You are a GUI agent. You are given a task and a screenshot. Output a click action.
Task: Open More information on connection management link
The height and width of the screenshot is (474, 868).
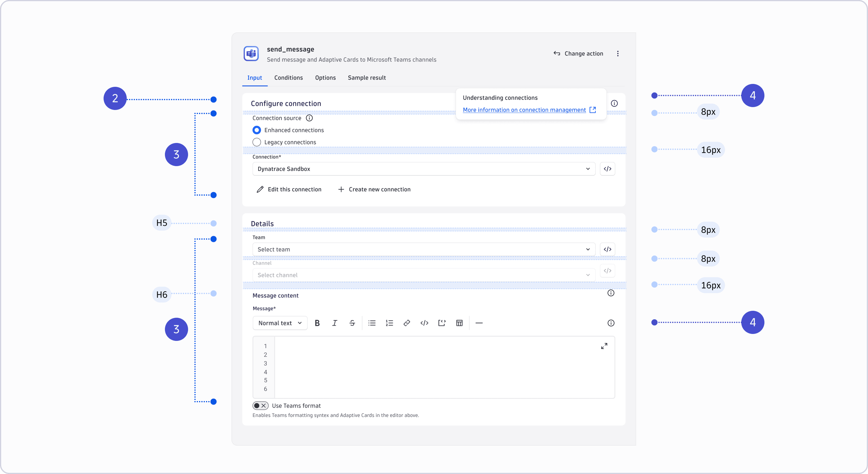(529, 110)
